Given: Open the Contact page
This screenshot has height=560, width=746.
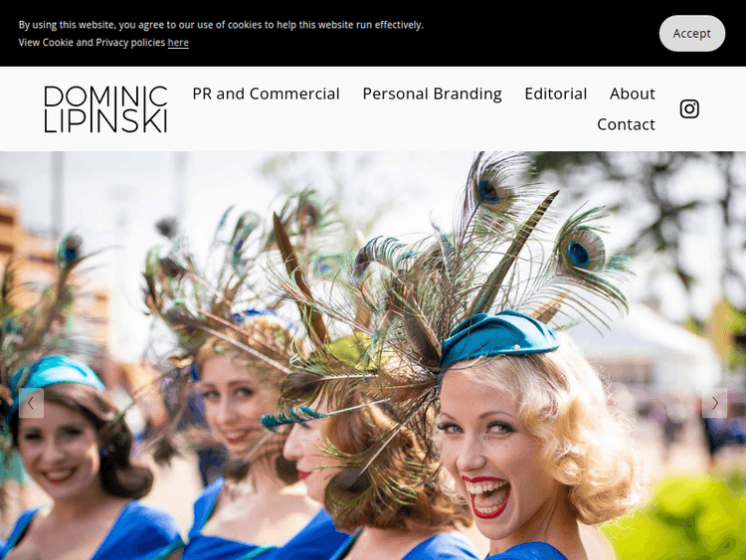Looking at the screenshot, I should coord(626,124).
